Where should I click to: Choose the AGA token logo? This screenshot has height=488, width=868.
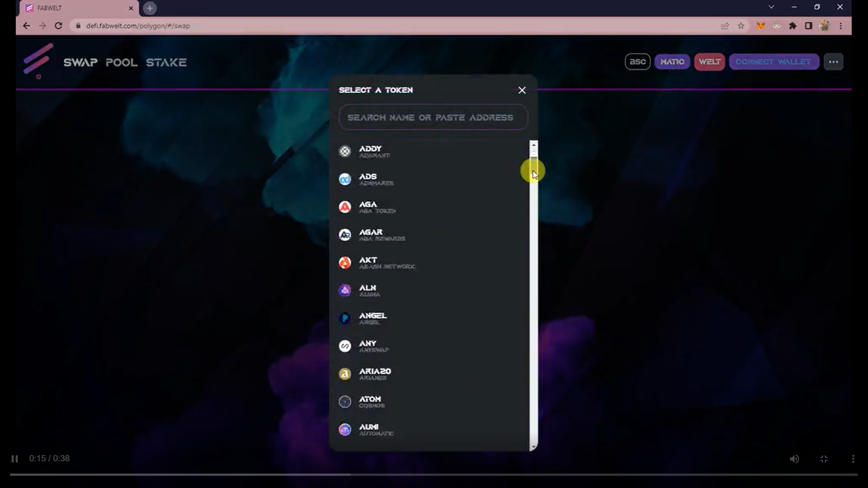[345, 207]
